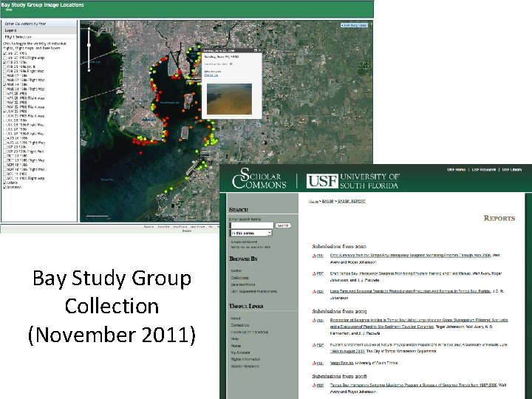
Task: Click See Story Maps button on map
Action: point(354,25)
